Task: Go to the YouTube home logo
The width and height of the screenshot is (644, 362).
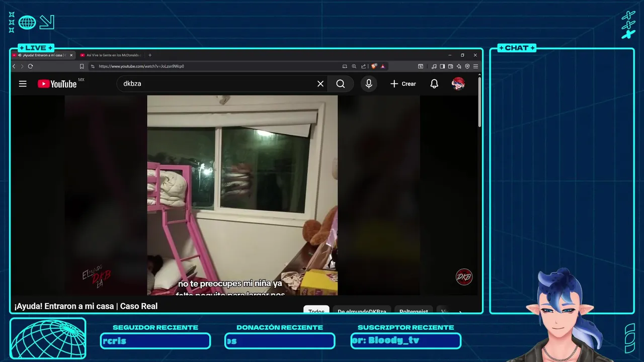Action: (x=57, y=84)
